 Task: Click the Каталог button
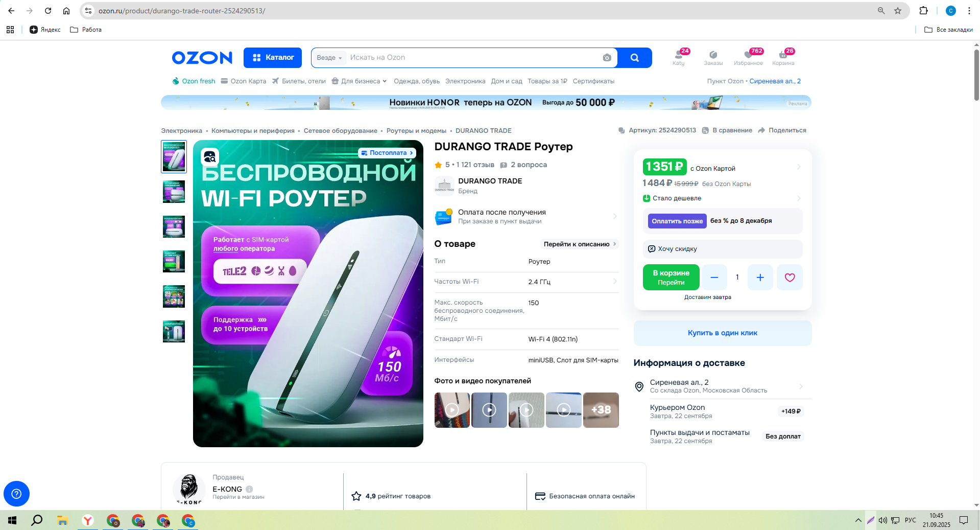tap(273, 58)
